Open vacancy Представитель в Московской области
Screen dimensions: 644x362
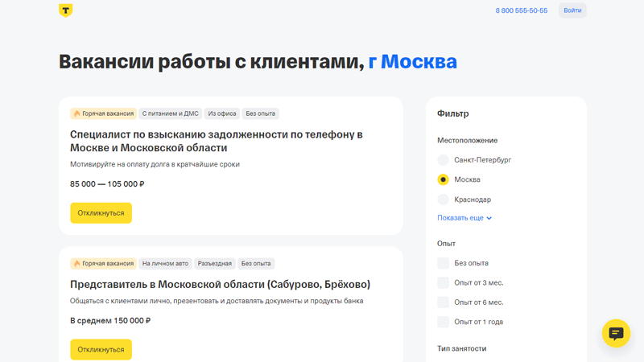pyautogui.click(x=220, y=285)
